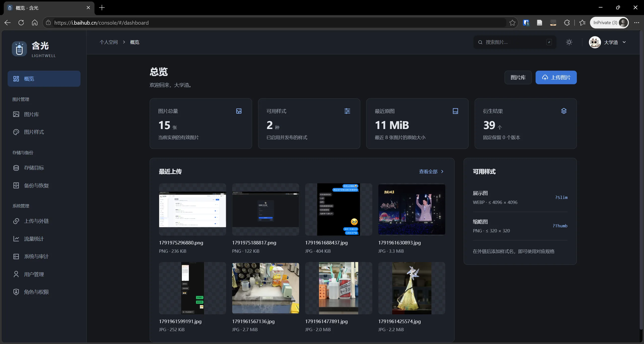The image size is (644, 344).
Task: Click the 含光 Lightwell logo icon
Action: point(19,49)
